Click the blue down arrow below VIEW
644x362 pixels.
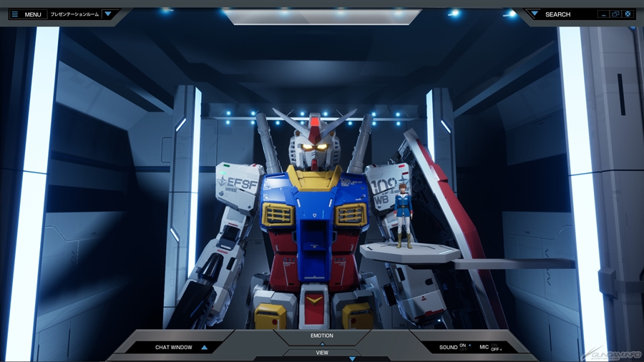coord(352,358)
